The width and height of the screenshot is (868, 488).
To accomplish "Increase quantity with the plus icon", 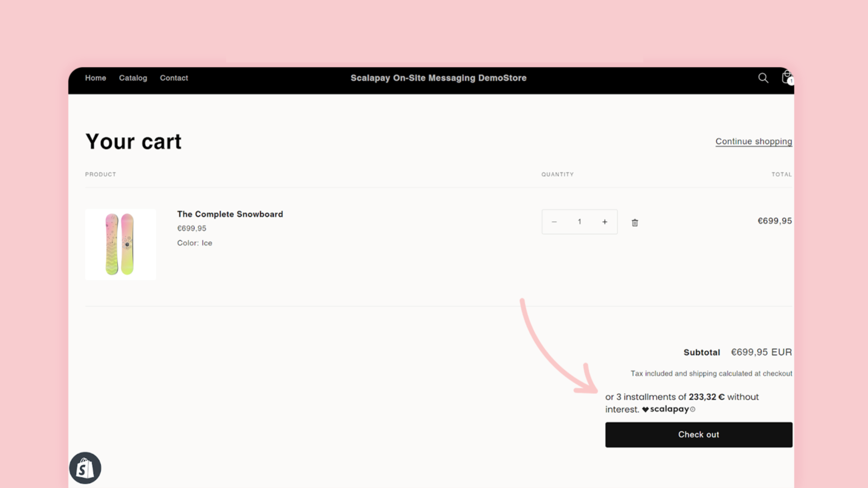I will (604, 221).
